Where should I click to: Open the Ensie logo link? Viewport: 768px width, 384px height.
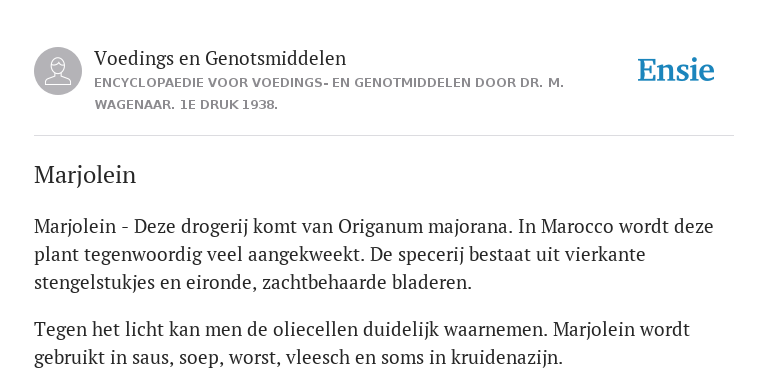676,70
